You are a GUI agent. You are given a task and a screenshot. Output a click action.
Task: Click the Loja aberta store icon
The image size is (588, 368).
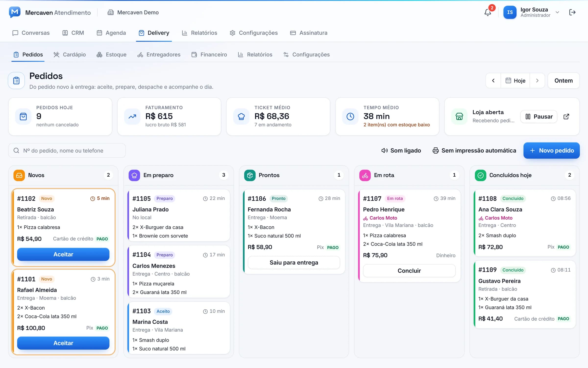(x=459, y=117)
